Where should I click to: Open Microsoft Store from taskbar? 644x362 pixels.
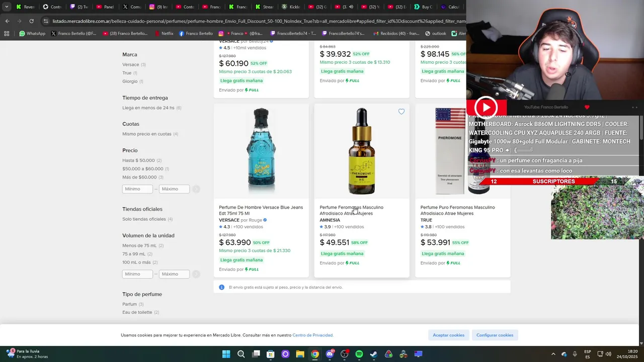[x=271, y=354]
